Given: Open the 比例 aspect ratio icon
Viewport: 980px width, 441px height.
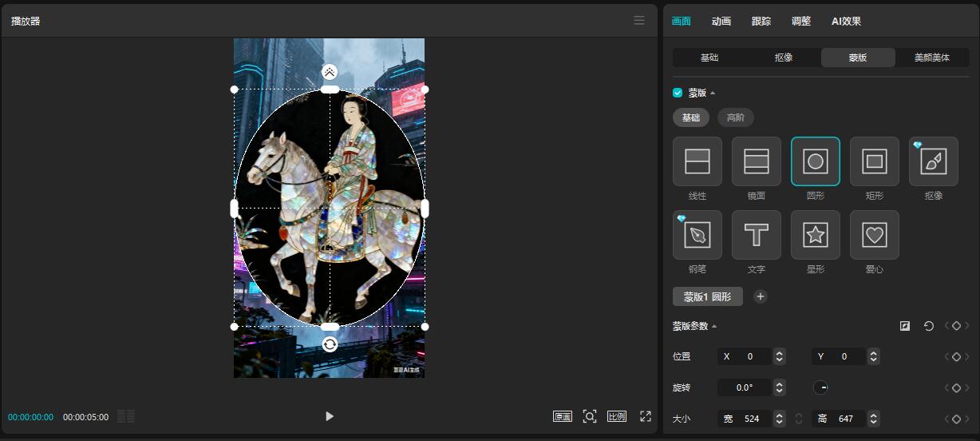Looking at the screenshot, I should [x=617, y=416].
